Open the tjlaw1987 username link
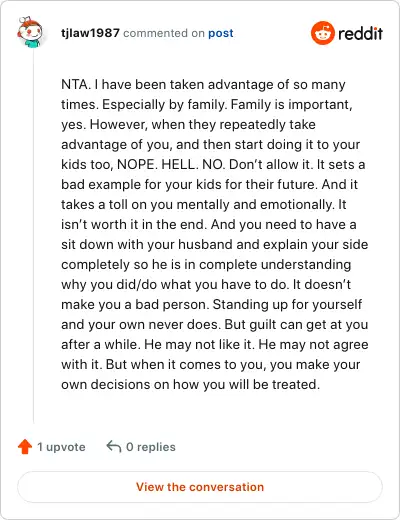Viewport: 400px width, 520px height. coord(90,33)
